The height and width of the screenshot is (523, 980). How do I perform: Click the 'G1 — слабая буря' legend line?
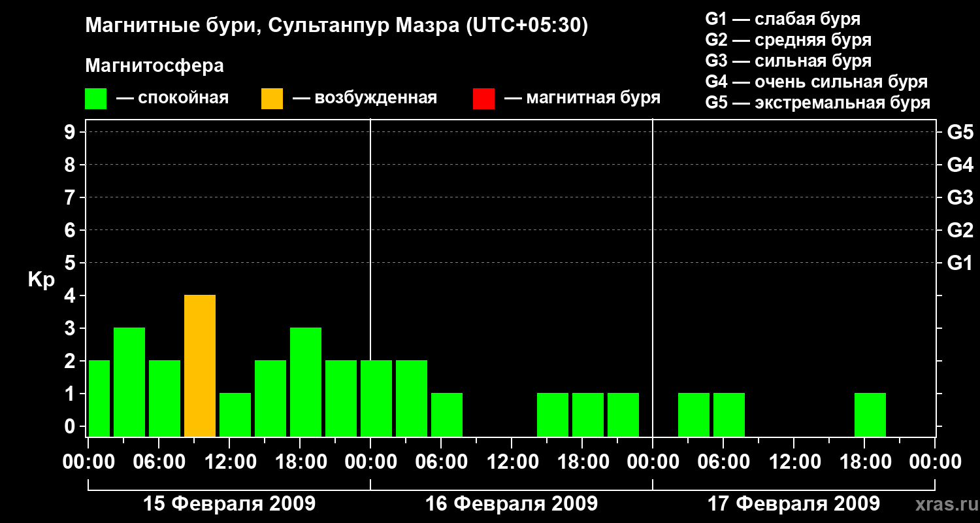(783, 19)
